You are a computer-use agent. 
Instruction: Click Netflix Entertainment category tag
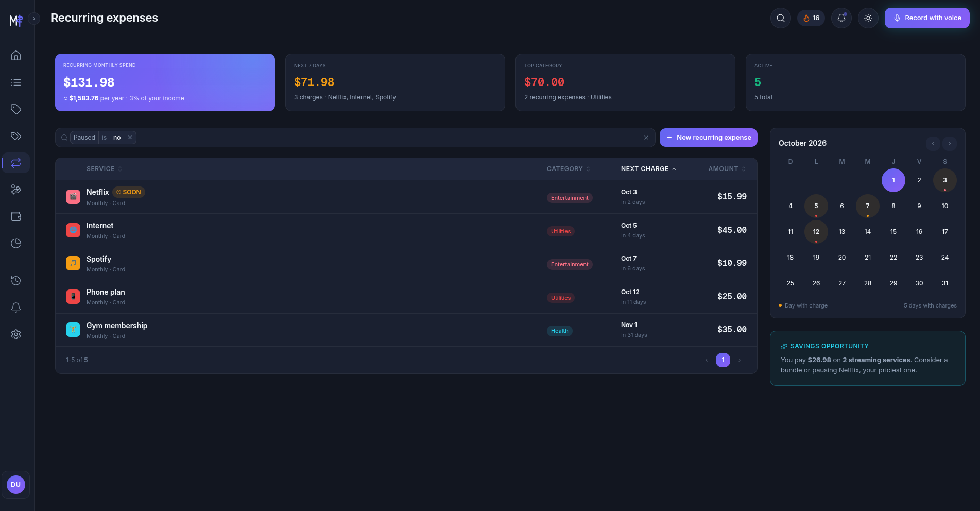pos(570,198)
